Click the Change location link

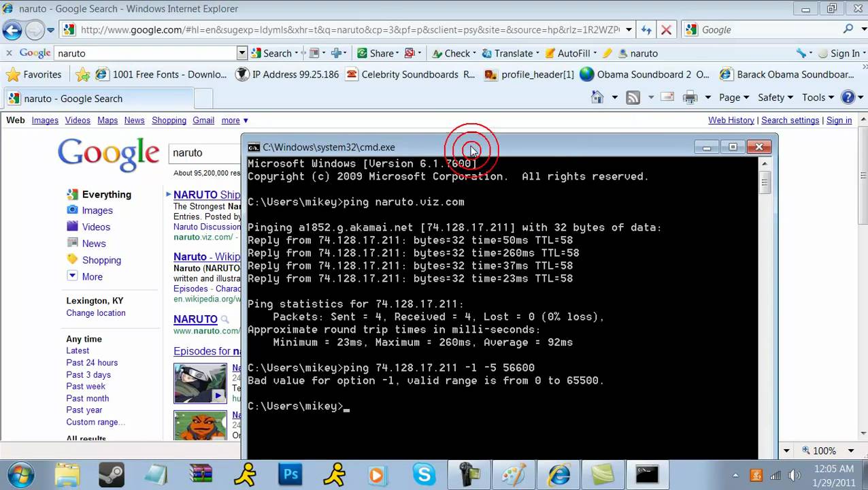(x=96, y=313)
